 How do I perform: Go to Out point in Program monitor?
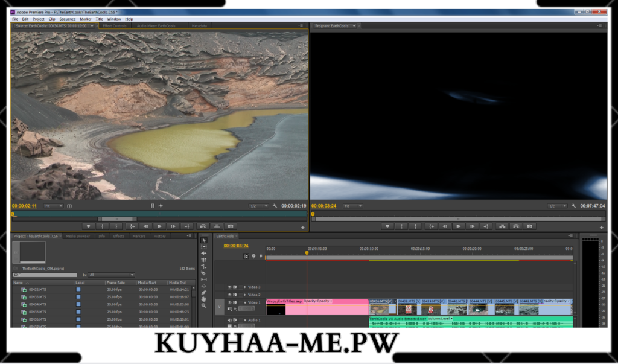coord(486,226)
